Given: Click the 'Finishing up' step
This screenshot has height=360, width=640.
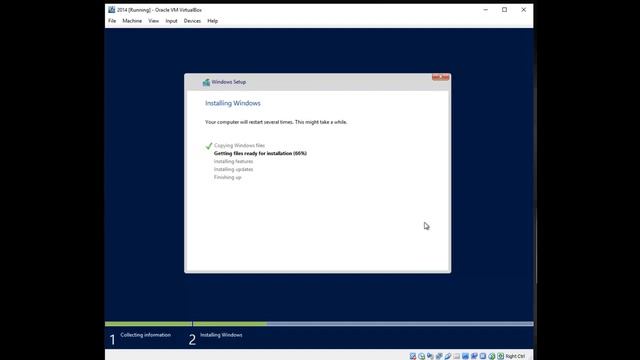Looking at the screenshot, I should click(227, 178).
